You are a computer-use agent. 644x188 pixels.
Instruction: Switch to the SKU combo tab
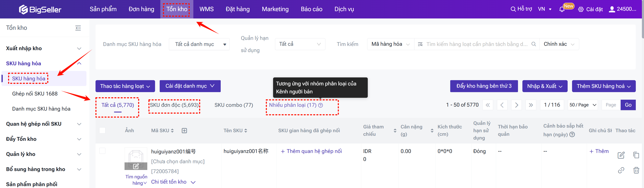[234, 105]
